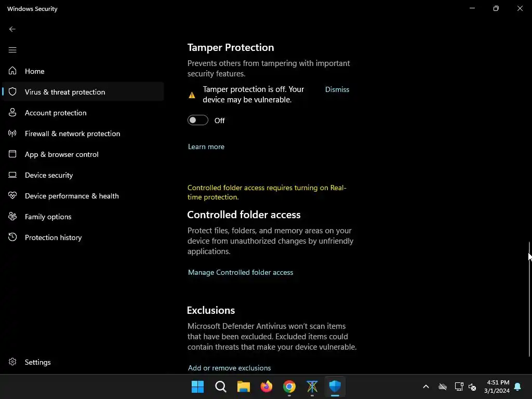Click the Device performance heart icon
Screen dimensions: 532x399
coord(12,195)
